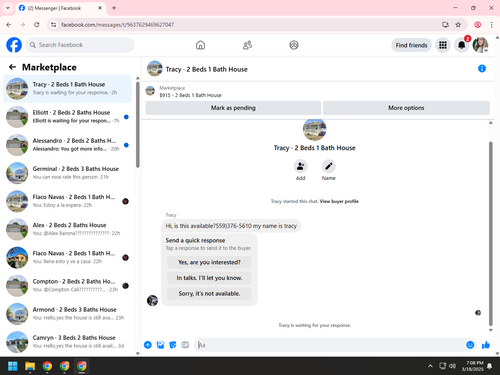This screenshot has width=500, height=375.
Task: Open install app icon in address bar
Action: [445, 25]
